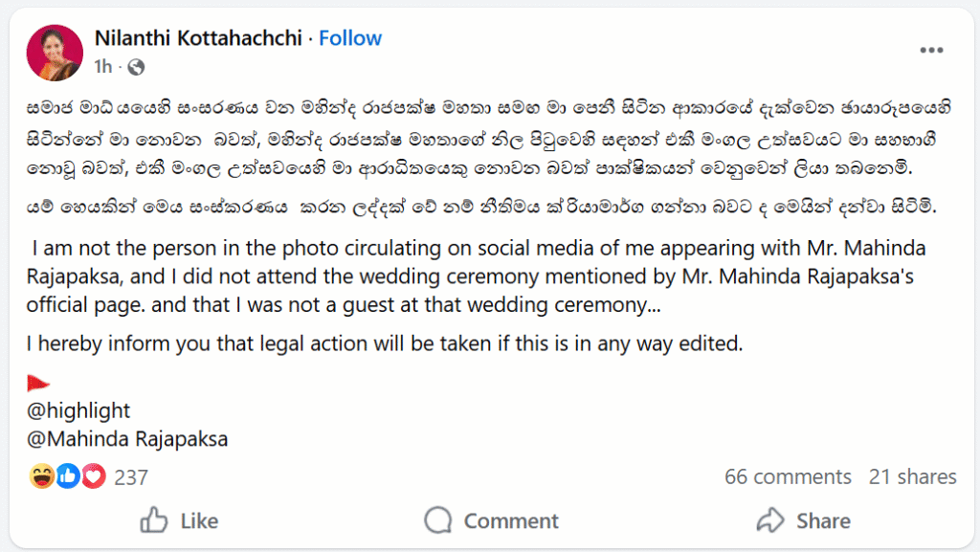Click the public globe audience icon

136,67
